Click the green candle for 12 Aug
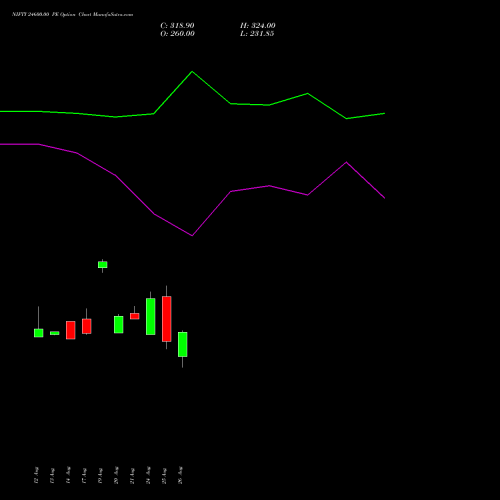This screenshot has height=500, width=500. tap(39, 333)
